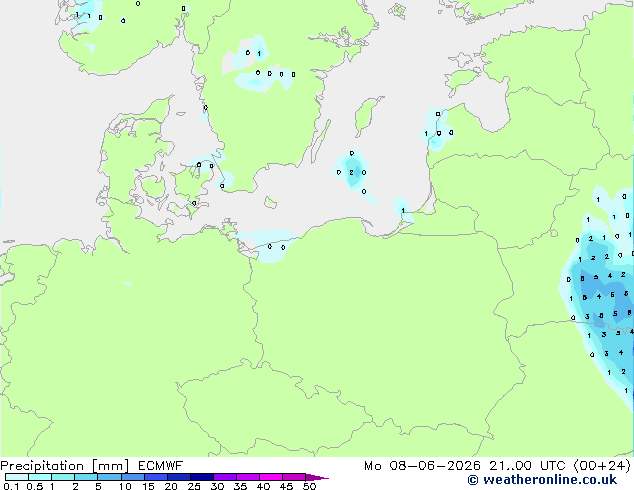
Task: Click the "2" mm value in the Baltic Sea
Action: click(351, 173)
